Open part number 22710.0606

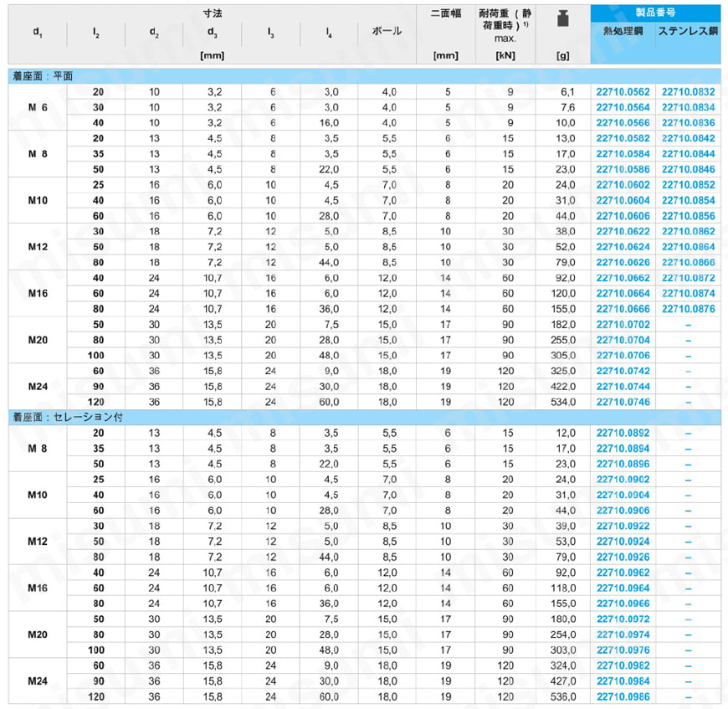coord(623,216)
